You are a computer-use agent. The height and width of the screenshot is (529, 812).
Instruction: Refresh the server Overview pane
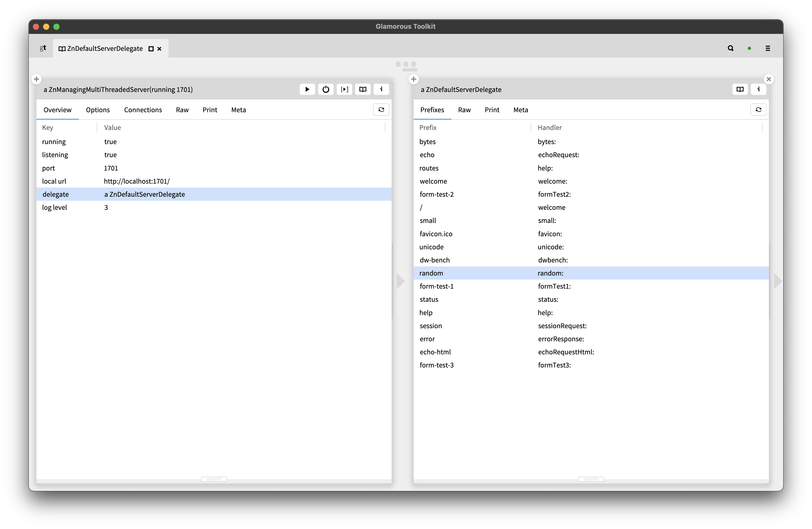[x=381, y=110]
